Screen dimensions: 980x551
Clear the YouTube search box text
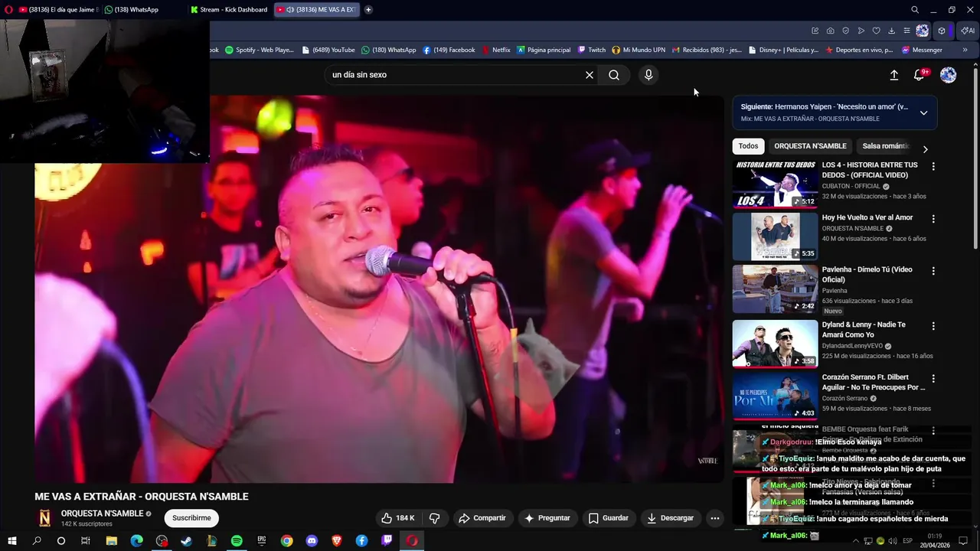[x=590, y=75]
